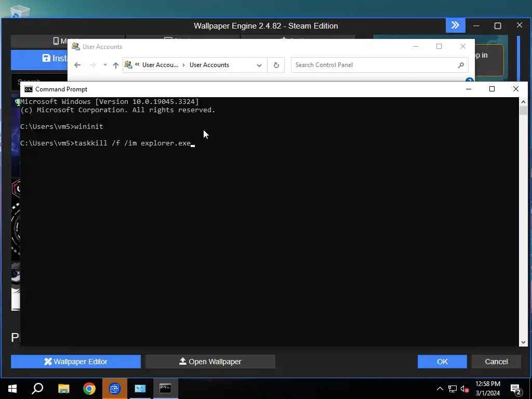The image size is (532, 399).
Task: Click Command Prompt scrollbar down arrow
Action: pyautogui.click(x=523, y=342)
